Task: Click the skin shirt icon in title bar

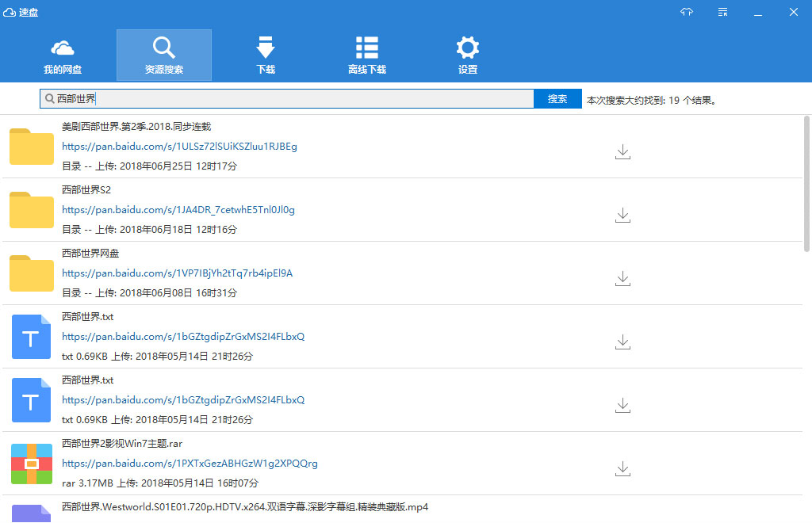Action: pyautogui.click(x=687, y=12)
